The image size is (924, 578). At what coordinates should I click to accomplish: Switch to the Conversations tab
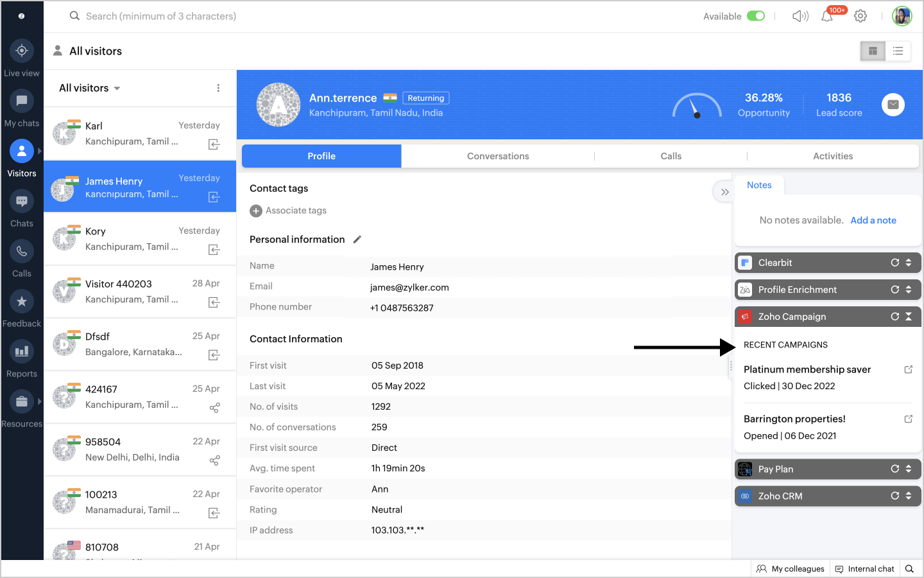click(498, 156)
